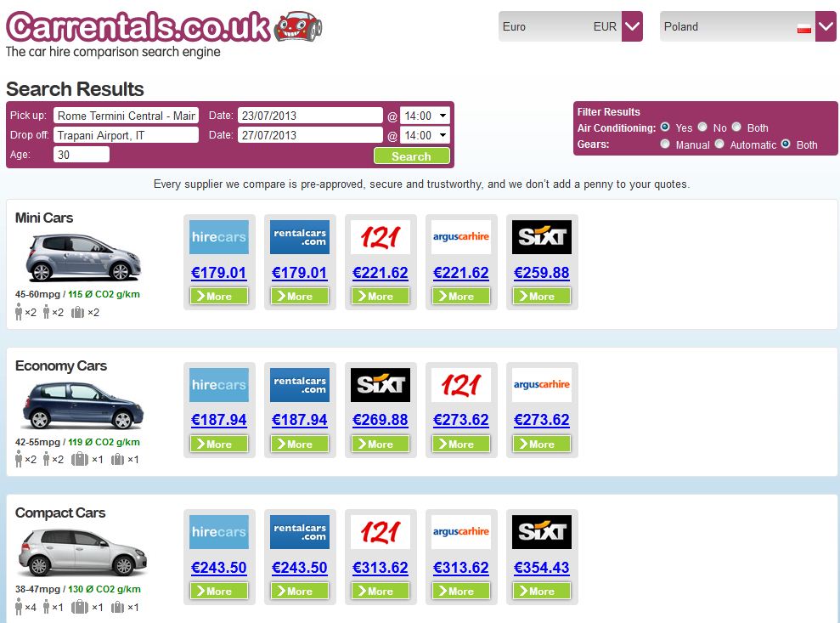Click More under Compact Cars €354.43

[542, 591]
